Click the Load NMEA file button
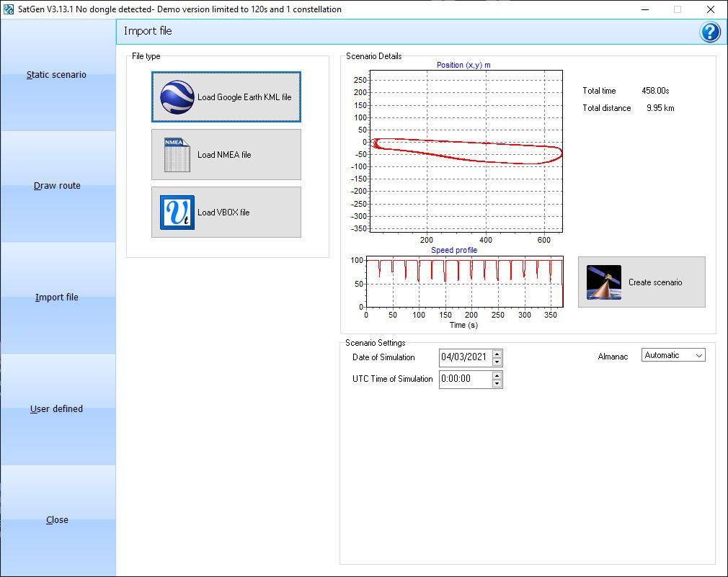This screenshot has width=728, height=577. (x=226, y=153)
